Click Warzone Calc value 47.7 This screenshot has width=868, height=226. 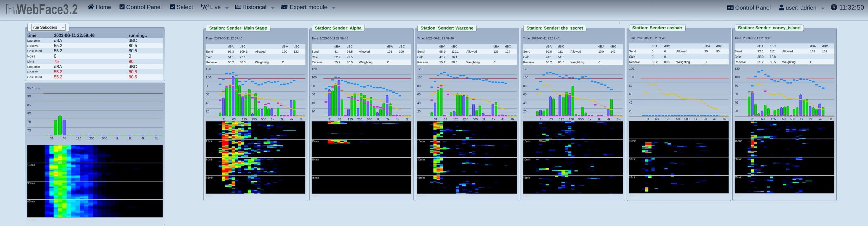442,57
